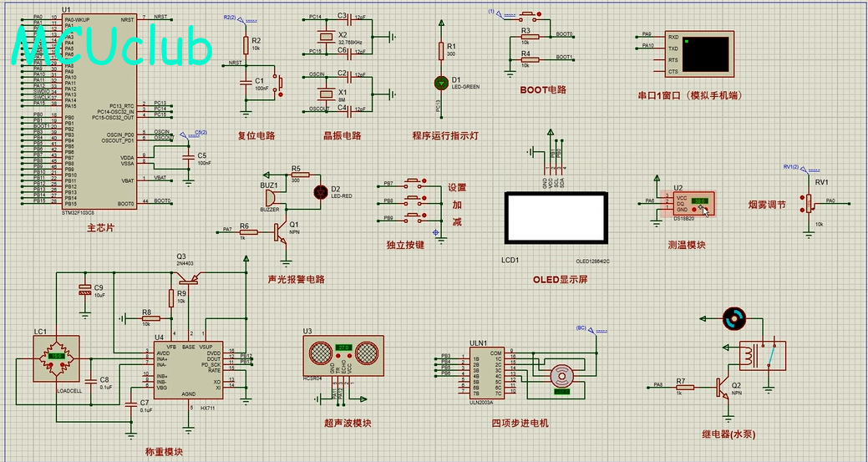Select the green LED D1
The height and width of the screenshot is (462, 868).
click(x=441, y=84)
